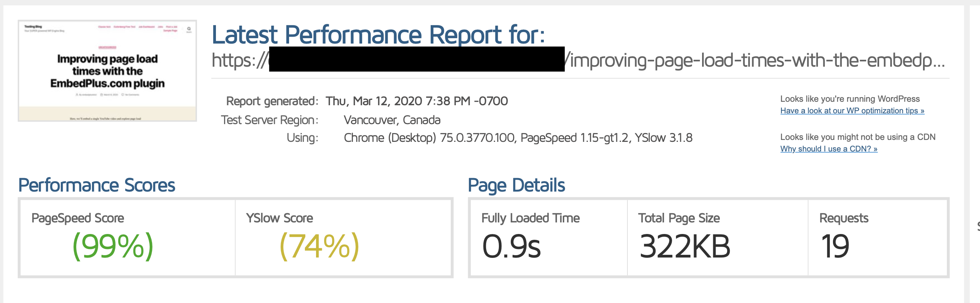Click the 'PageSpeed Score' label

pos(78,218)
